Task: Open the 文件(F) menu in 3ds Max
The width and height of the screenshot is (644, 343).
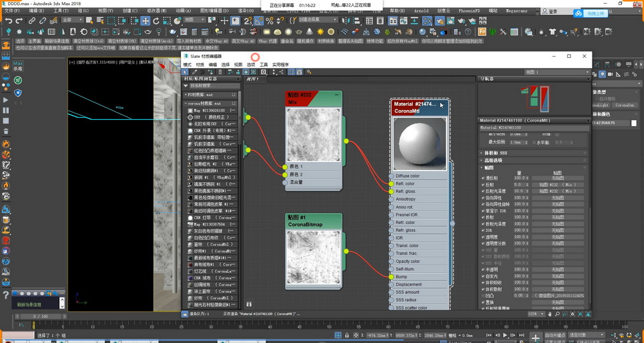Action: tap(11, 11)
